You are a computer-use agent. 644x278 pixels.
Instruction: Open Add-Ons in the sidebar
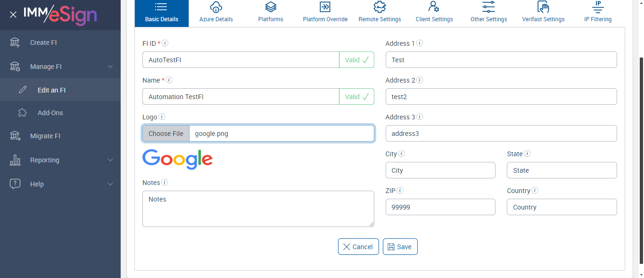[50, 113]
